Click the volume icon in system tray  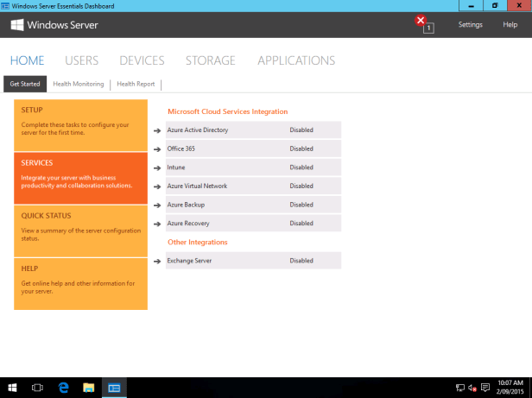point(472,389)
